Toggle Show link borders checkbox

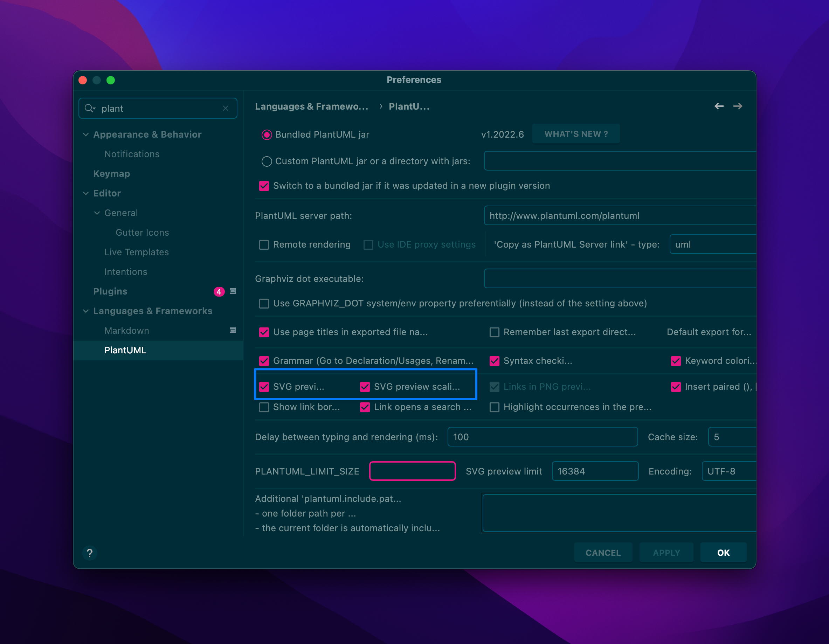pos(264,407)
